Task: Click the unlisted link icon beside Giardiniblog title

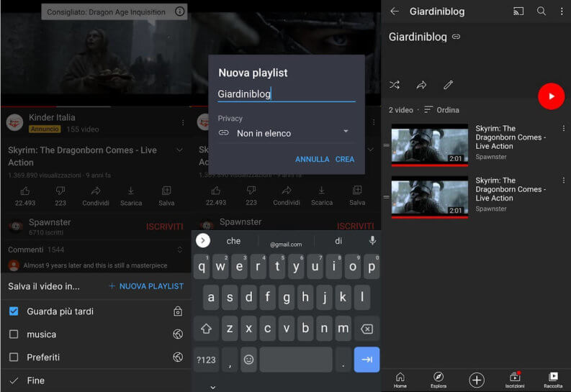Action: pos(456,37)
